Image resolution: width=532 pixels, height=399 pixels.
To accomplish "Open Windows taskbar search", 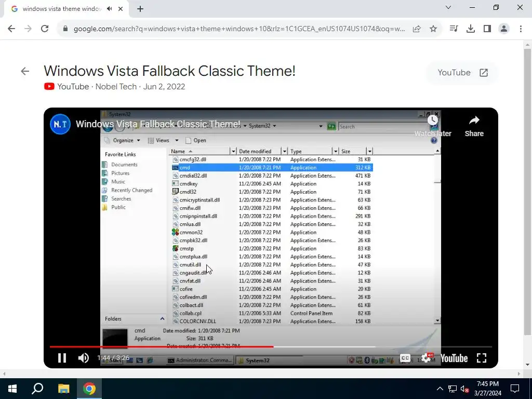I will (37, 389).
